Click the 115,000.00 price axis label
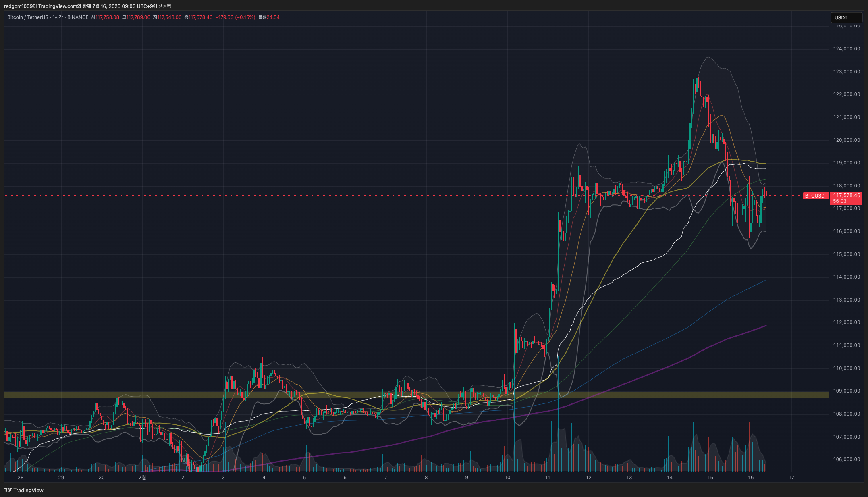The width and height of the screenshot is (868, 497). 847,254
